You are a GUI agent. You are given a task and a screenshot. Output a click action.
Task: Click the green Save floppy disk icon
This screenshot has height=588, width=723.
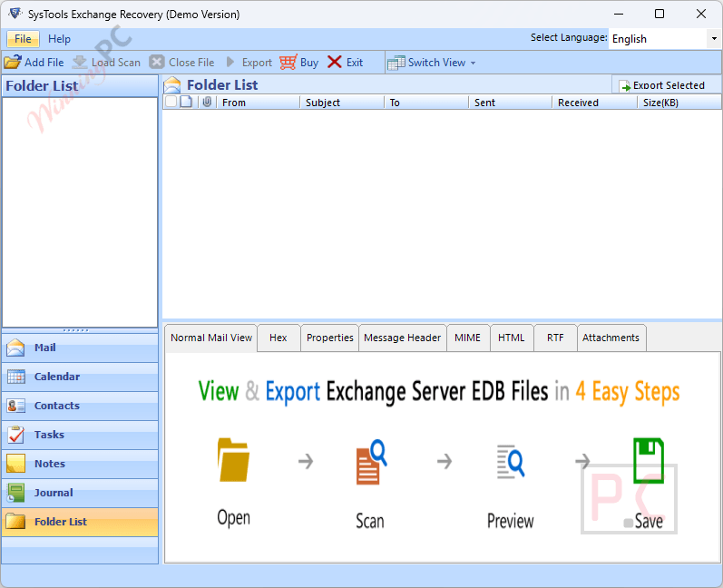pyautogui.click(x=649, y=460)
